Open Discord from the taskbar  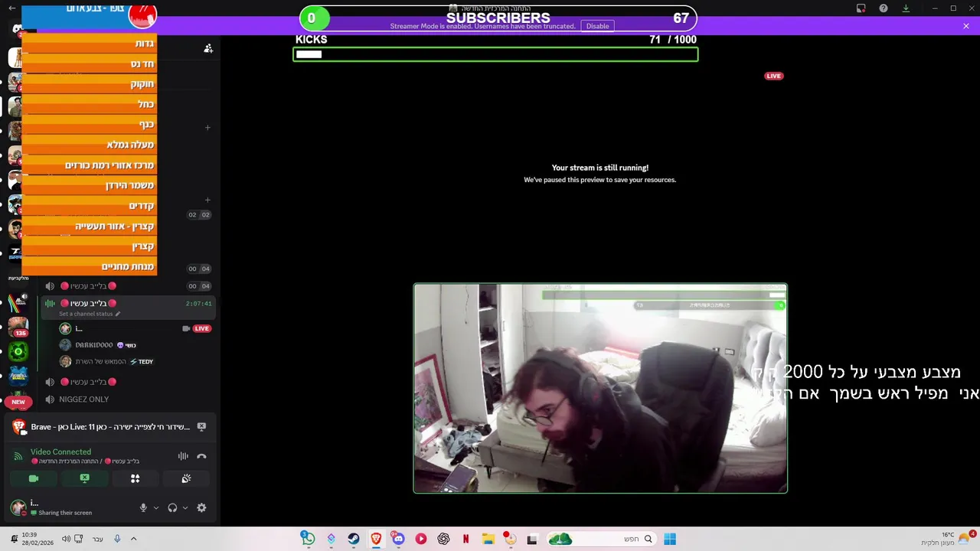tap(398, 539)
